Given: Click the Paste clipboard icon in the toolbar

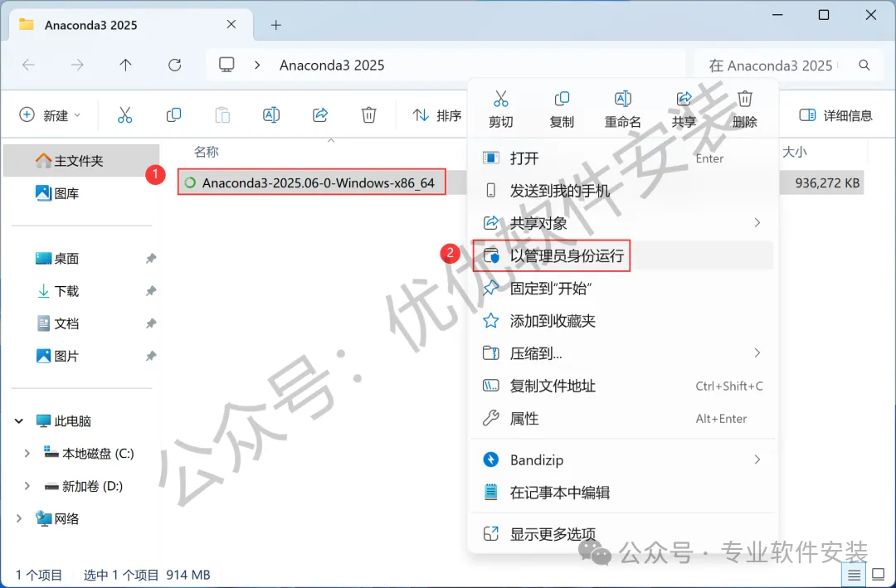Looking at the screenshot, I should point(222,115).
